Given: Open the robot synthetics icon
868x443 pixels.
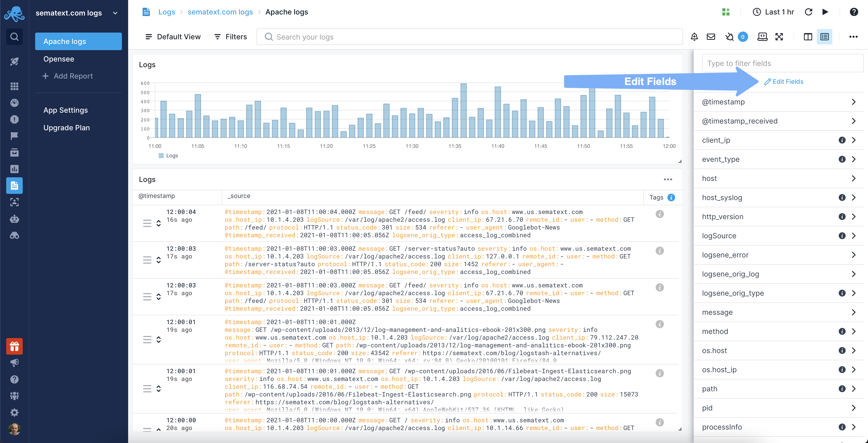Looking at the screenshot, I should (14, 219).
